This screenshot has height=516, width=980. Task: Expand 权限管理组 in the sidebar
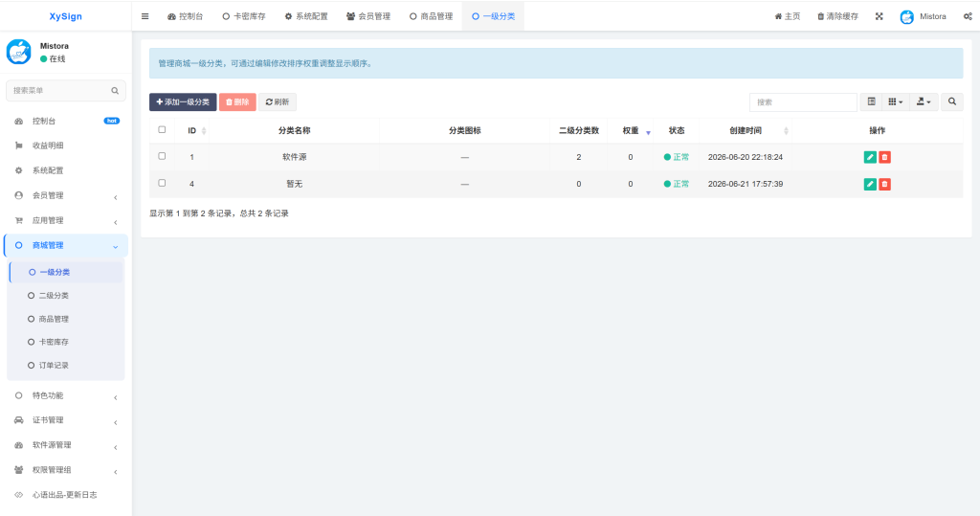point(66,470)
